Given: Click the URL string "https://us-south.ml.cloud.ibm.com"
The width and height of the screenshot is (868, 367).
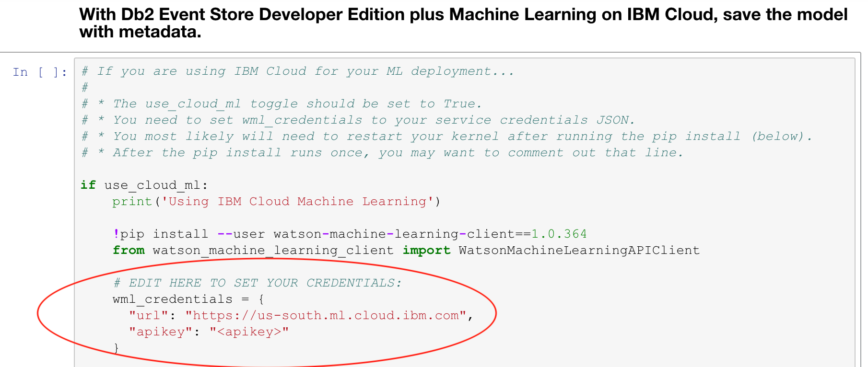Looking at the screenshot, I should click(326, 316).
